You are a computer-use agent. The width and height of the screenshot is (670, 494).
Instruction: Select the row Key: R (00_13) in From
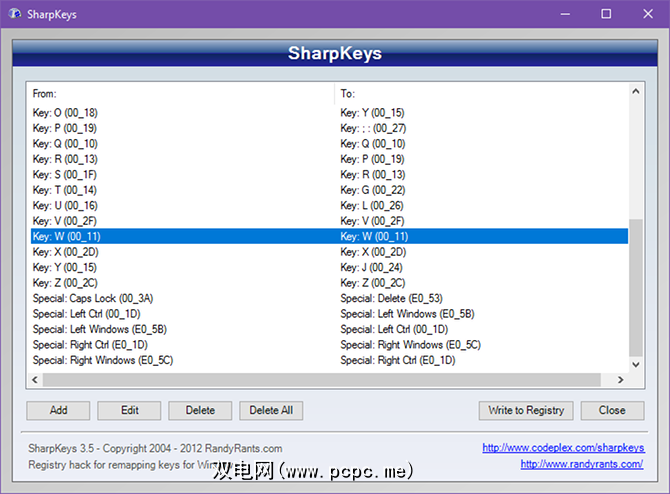tap(65, 159)
